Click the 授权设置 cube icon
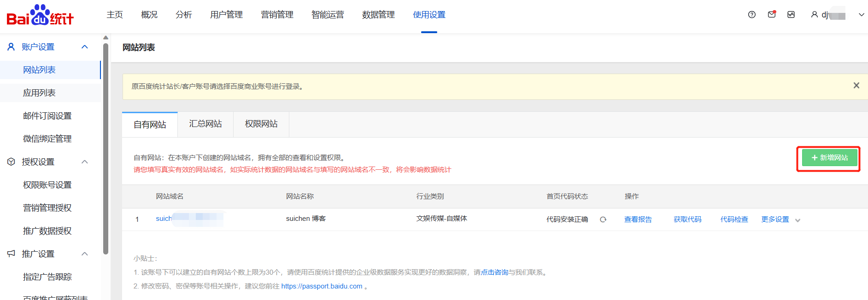Viewport: 868px width, 300px height. click(11, 162)
